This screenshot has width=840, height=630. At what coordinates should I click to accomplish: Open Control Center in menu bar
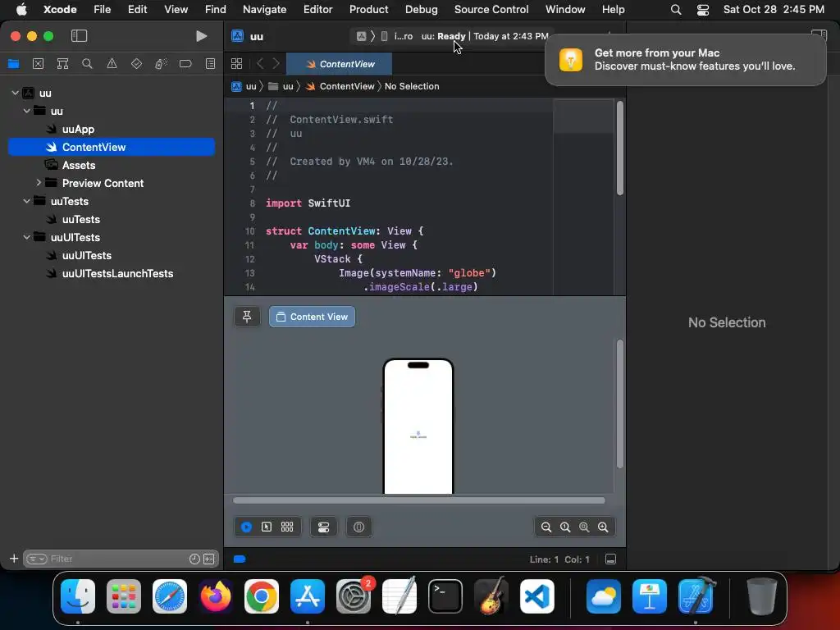tap(702, 9)
